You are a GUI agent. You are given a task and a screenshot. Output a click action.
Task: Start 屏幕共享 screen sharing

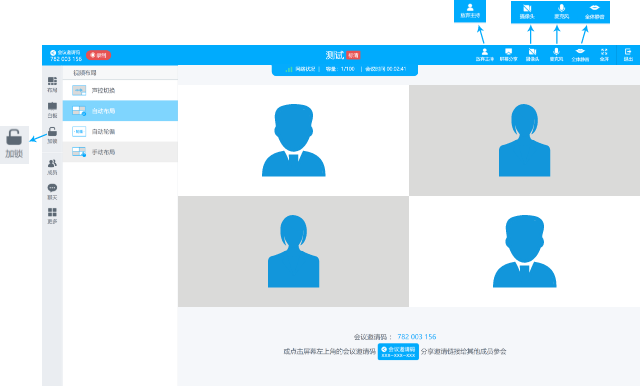pyautogui.click(x=509, y=55)
